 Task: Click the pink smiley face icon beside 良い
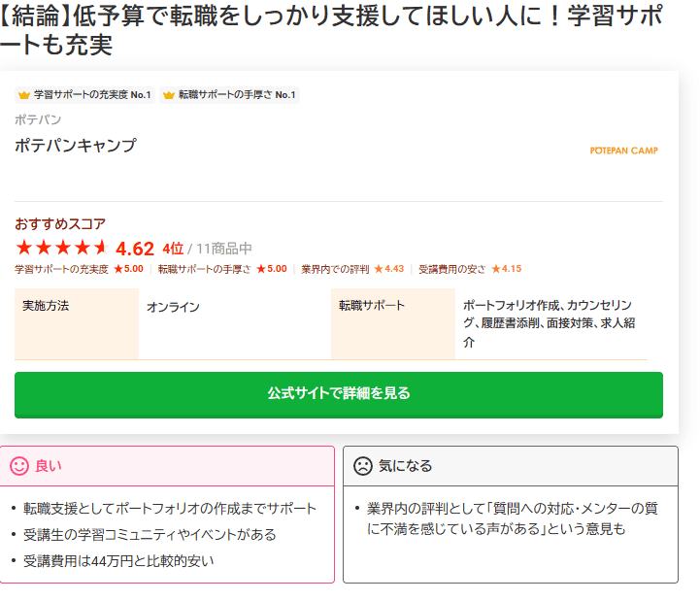pos(19,466)
